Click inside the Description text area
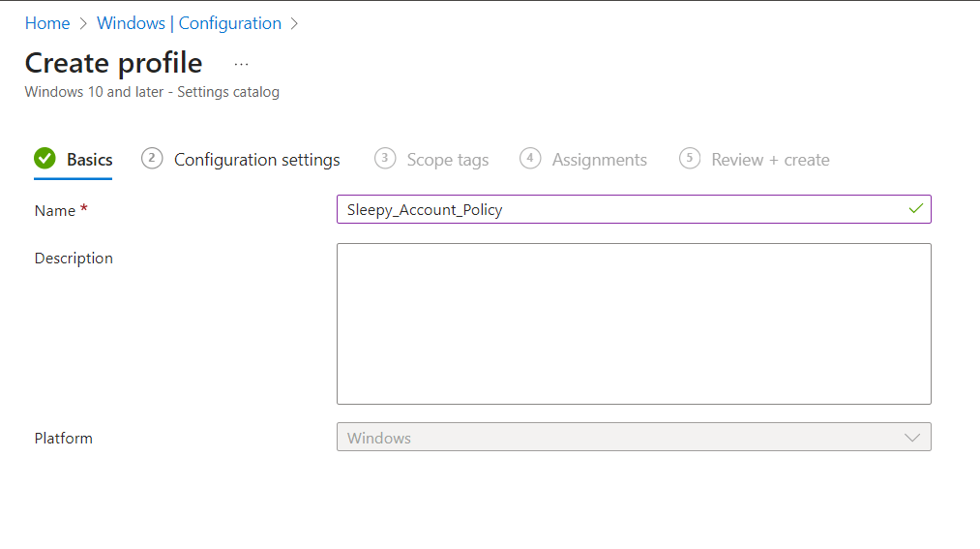This screenshot has height=549, width=980. coord(634,323)
